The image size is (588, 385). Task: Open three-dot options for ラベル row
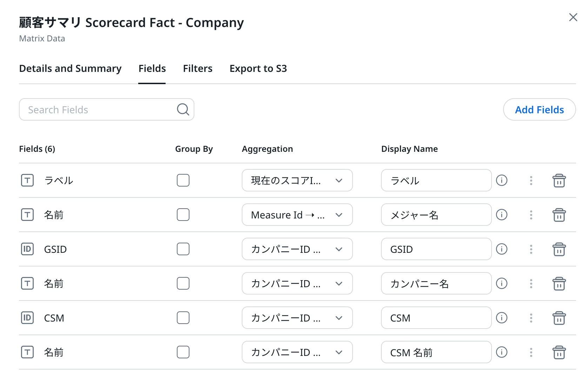click(531, 181)
